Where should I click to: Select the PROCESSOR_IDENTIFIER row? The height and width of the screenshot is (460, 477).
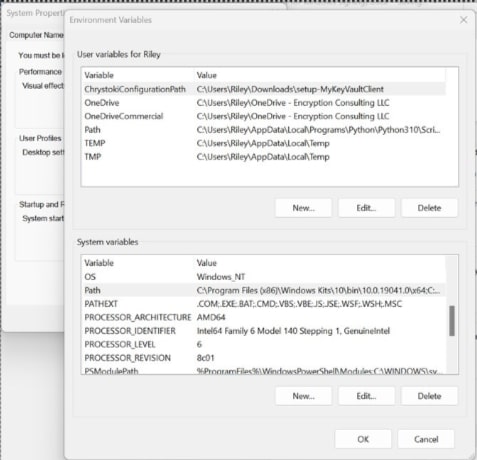pyautogui.click(x=263, y=331)
